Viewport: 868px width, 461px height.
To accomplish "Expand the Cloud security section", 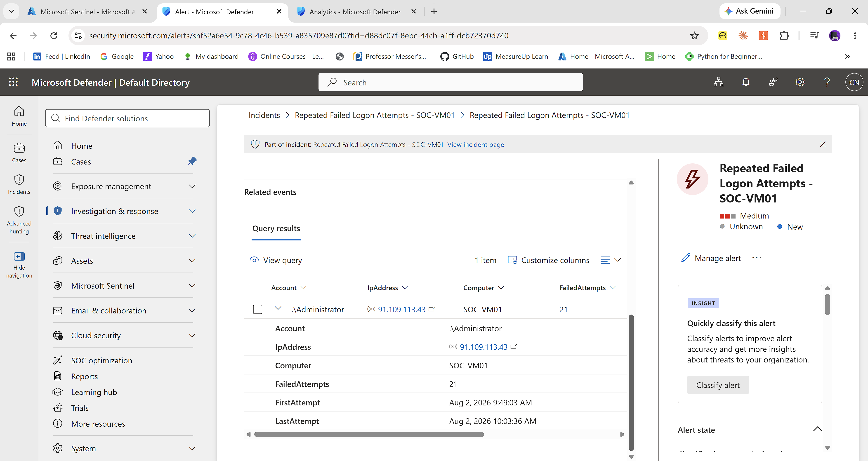I will click(x=192, y=335).
